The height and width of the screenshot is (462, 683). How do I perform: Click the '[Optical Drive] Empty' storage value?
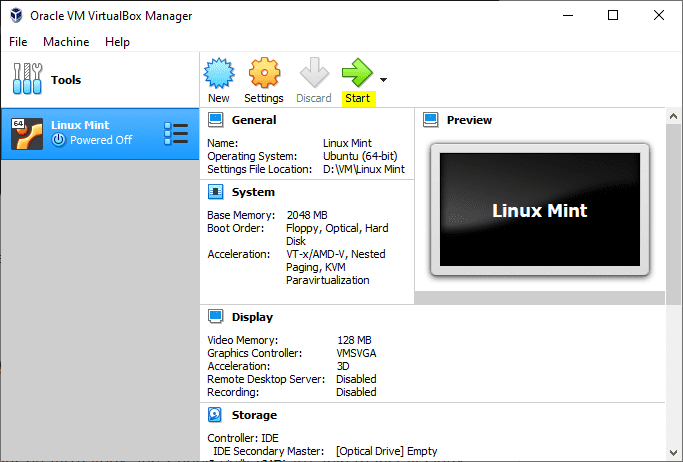(x=386, y=451)
